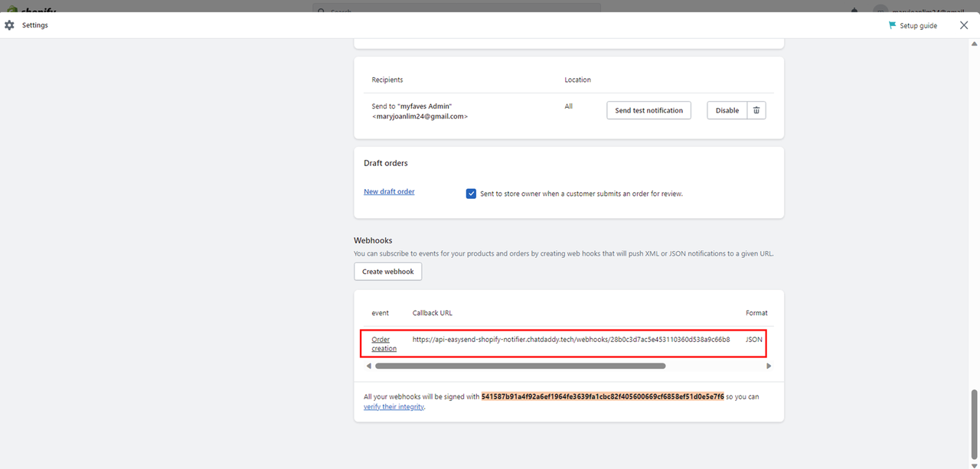Click Send test notification button
Viewport: 980px width, 469px height.
click(x=649, y=110)
